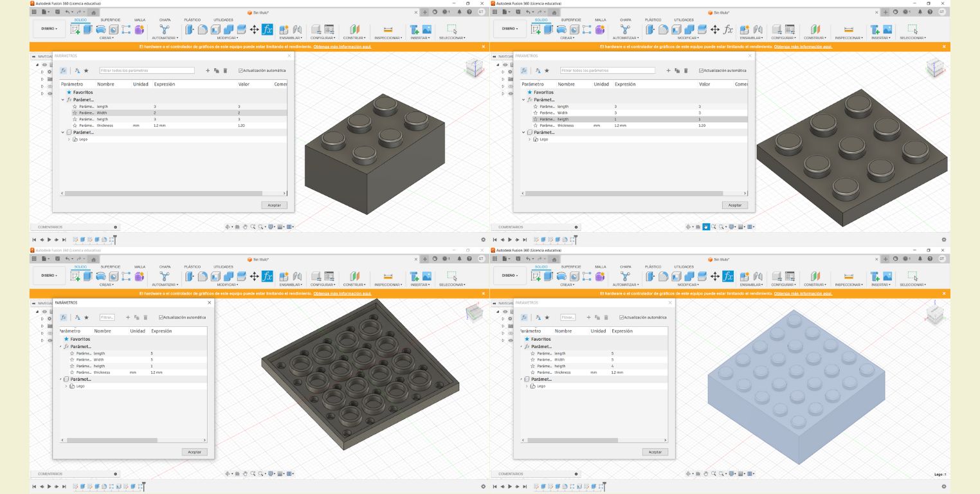Click Extrude tool in top-left window toolbar
980x494 pixels.
click(x=88, y=30)
